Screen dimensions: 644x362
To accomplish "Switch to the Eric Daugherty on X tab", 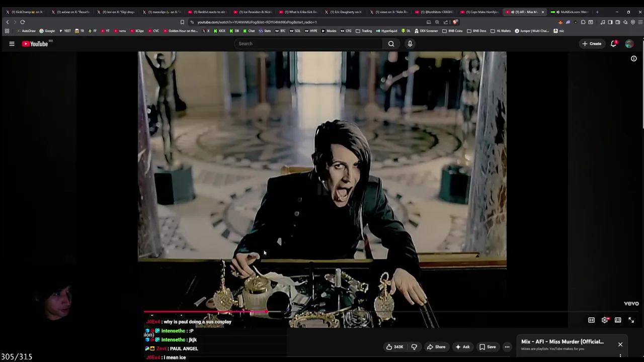I will [345, 12].
